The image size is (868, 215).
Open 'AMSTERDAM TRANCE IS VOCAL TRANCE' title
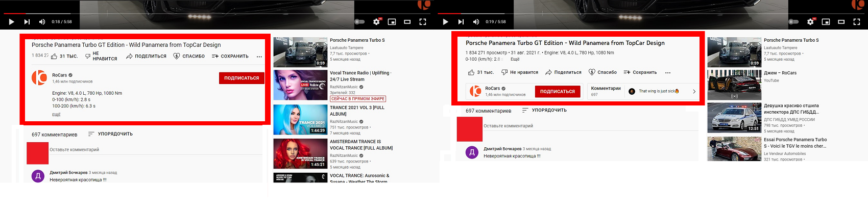[361, 145]
